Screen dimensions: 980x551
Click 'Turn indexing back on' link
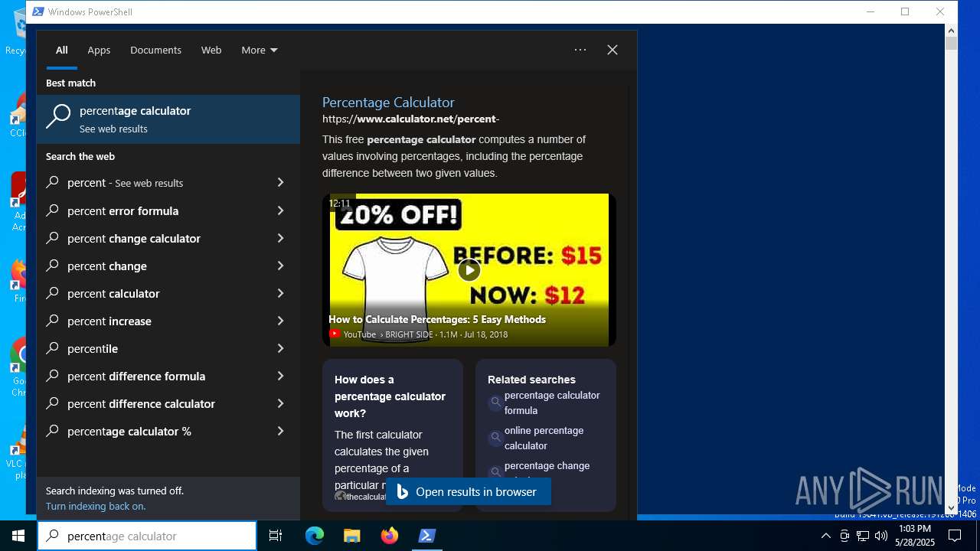(x=96, y=506)
